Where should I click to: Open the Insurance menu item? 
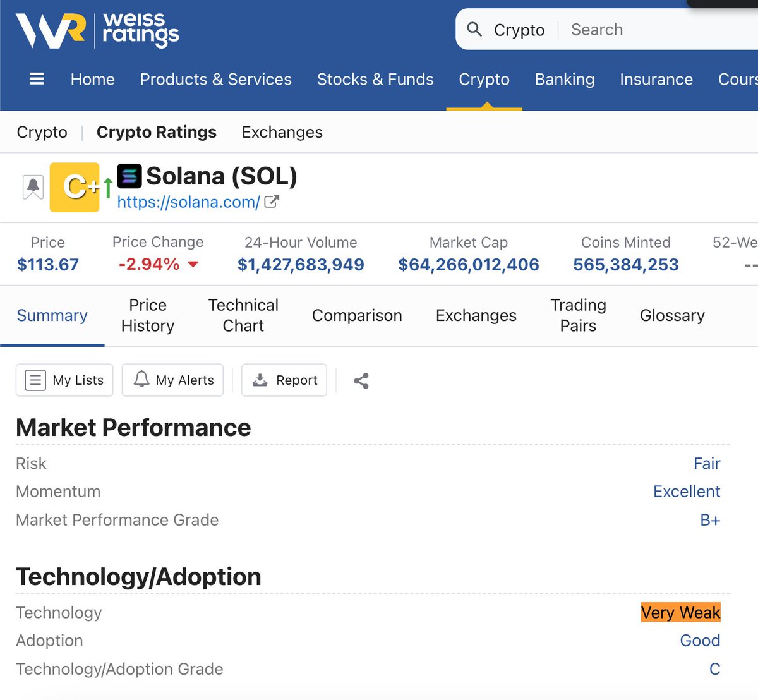coord(656,79)
